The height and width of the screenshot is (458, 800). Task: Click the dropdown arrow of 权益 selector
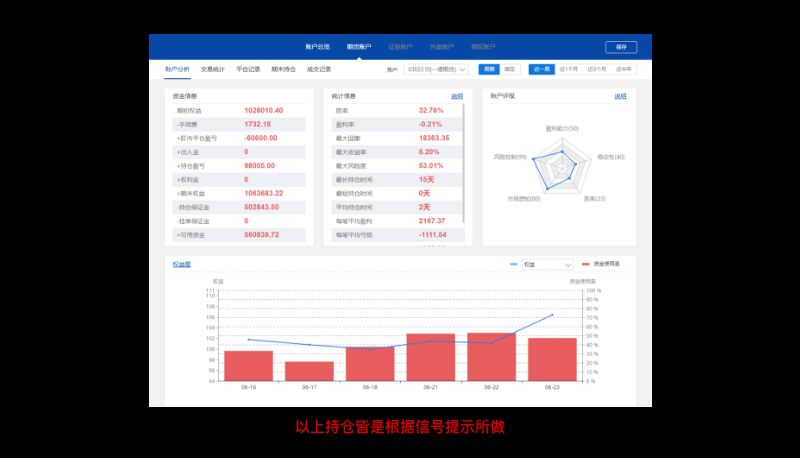[568, 265]
